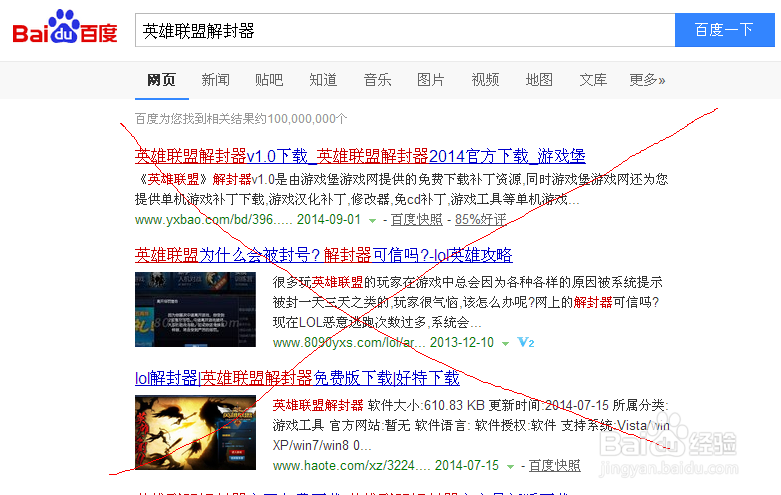Click the 85%好评 link
This screenshot has width=781, height=495.
(x=480, y=220)
